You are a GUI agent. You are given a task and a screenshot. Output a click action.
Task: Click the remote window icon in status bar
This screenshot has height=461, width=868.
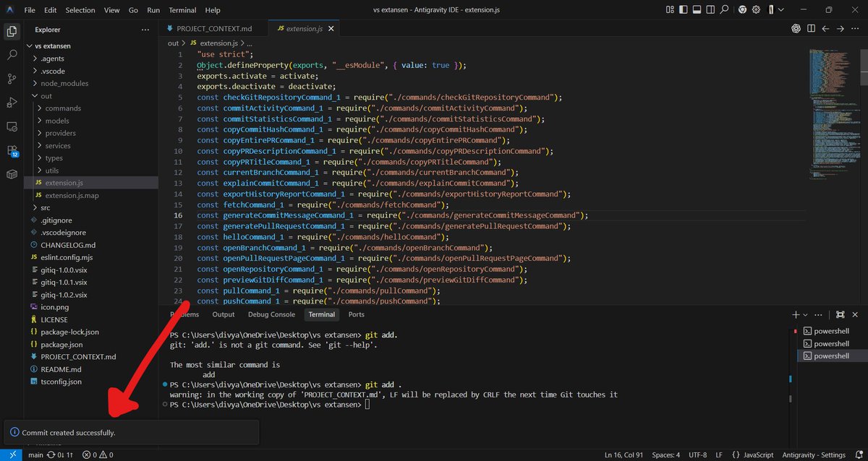(x=12, y=455)
